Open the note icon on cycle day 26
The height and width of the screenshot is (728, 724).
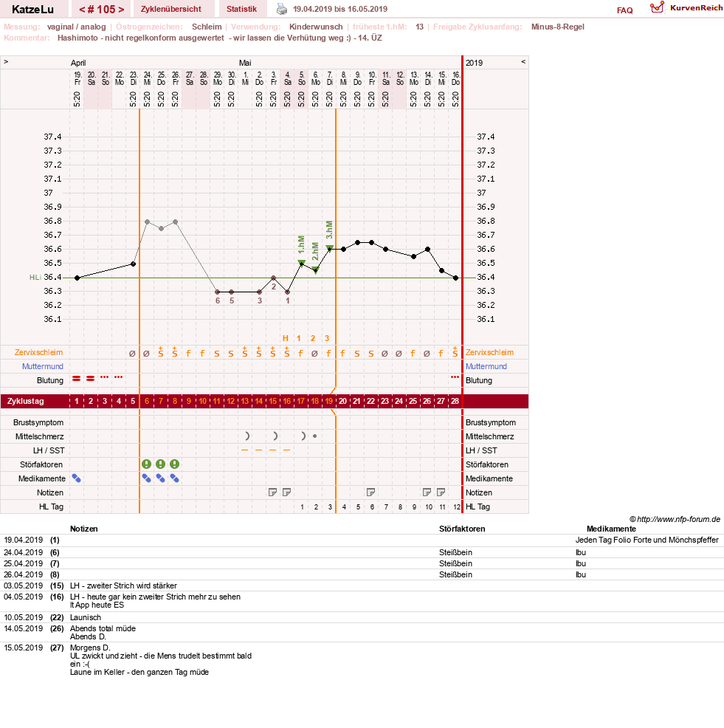click(x=427, y=492)
